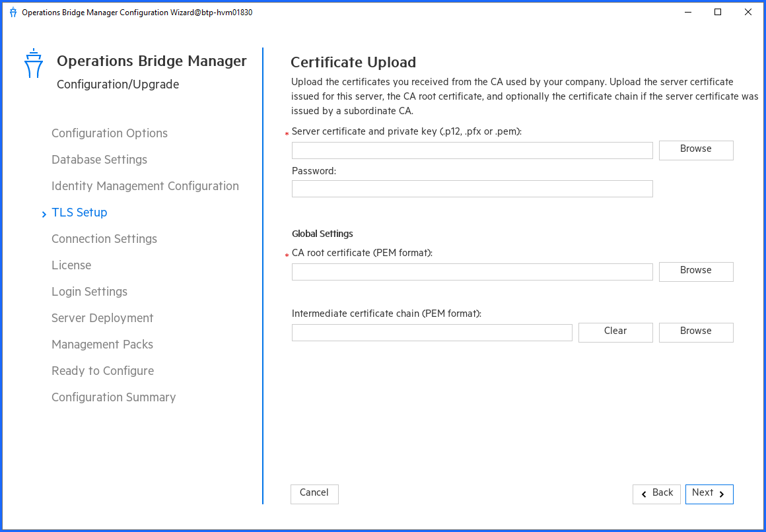Open the Identity Management Configuration step
The height and width of the screenshot is (532, 766).
145,186
